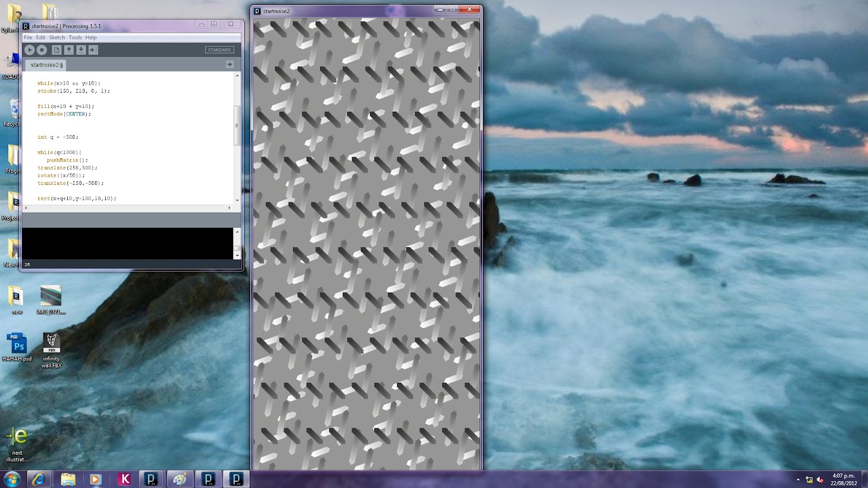This screenshot has width=868, height=488.
Task: Save the current sketch
Action: [x=81, y=49]
